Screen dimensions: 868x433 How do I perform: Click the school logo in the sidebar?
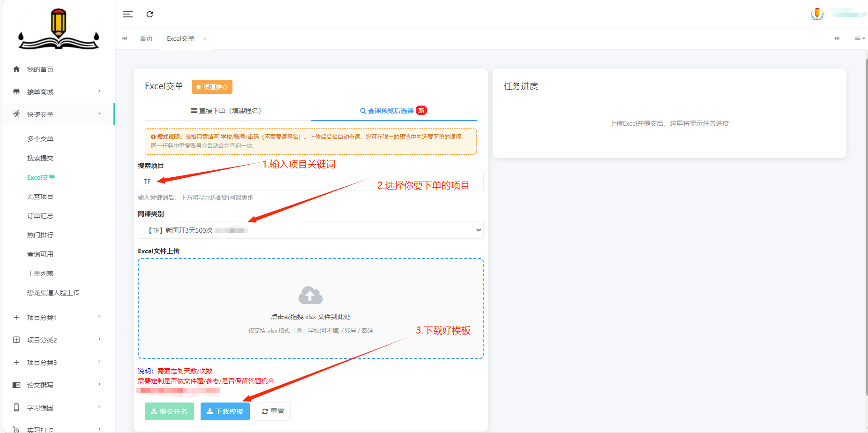tap(59, 29)
